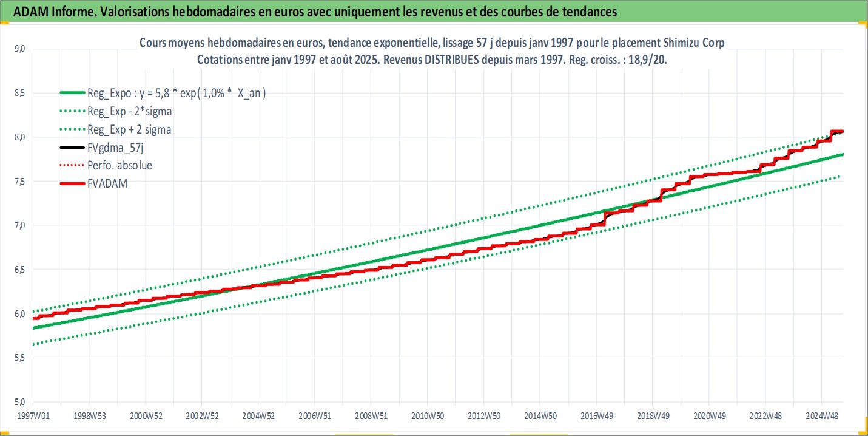Click y-axis label 7,0
Viewport: 868px width, 436px height.
tap(18, 225)
